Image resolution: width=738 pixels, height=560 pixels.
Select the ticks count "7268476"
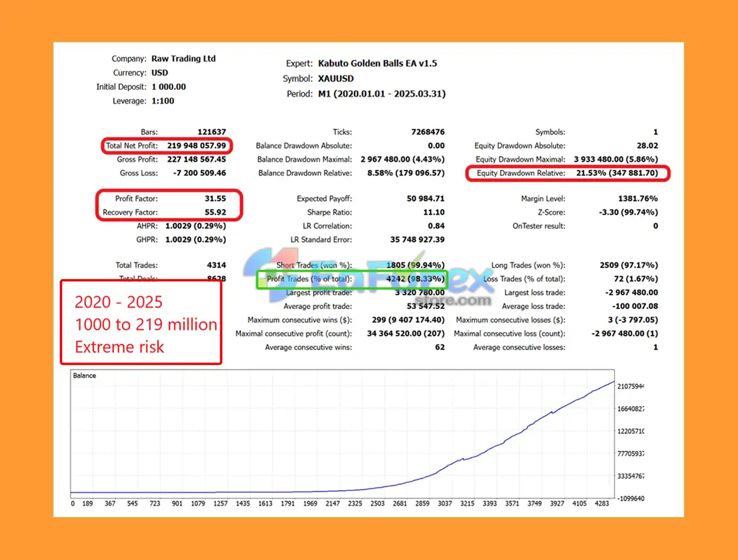click(x=428, y=132)
